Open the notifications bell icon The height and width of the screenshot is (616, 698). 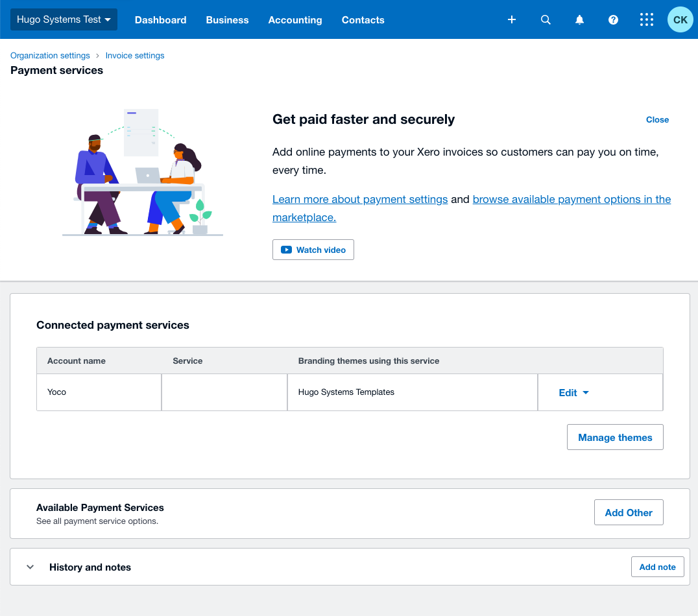click(579, 20)
